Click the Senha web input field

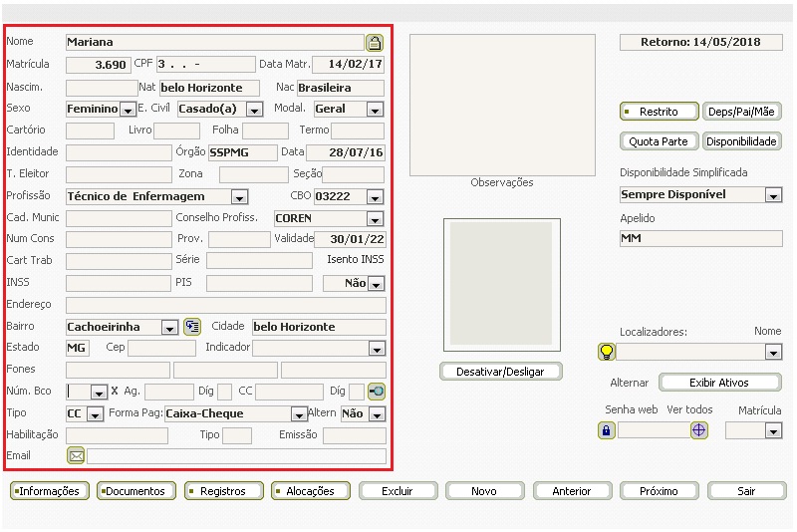pyautogui.click(x=654, y=431)
